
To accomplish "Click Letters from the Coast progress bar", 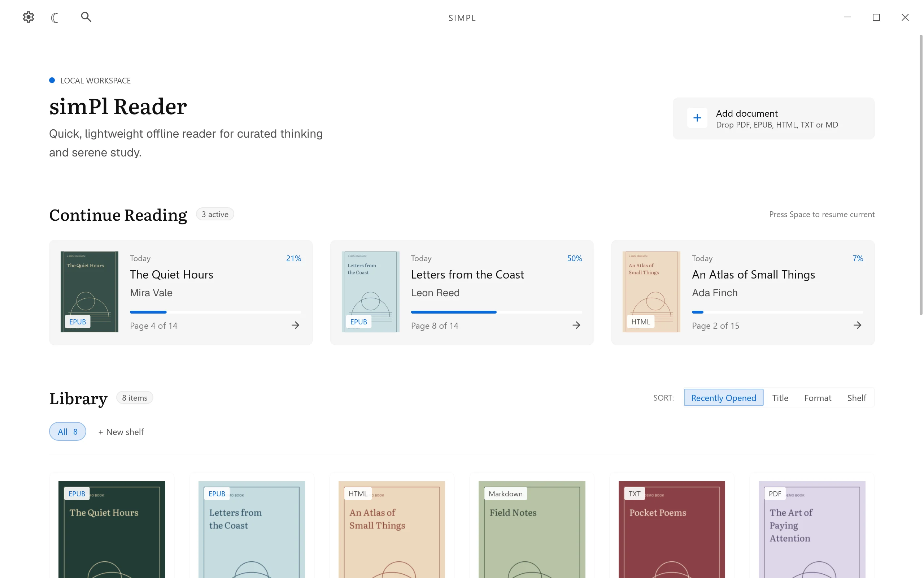I will pyautogui.click(x=496, y=312).
